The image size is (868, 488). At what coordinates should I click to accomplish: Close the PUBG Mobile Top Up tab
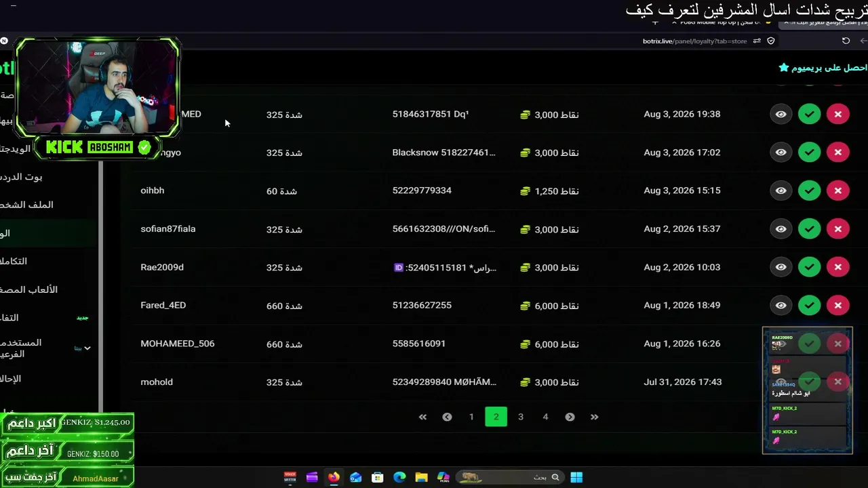tap(675, 22)
